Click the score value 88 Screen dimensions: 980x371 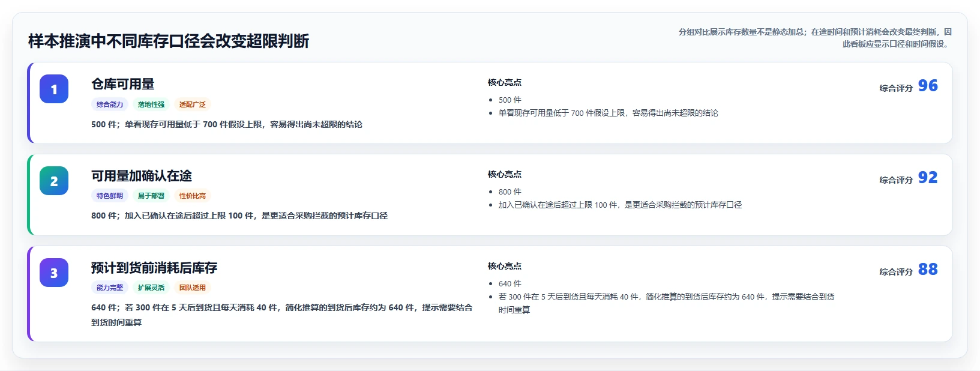coord(928,270)
